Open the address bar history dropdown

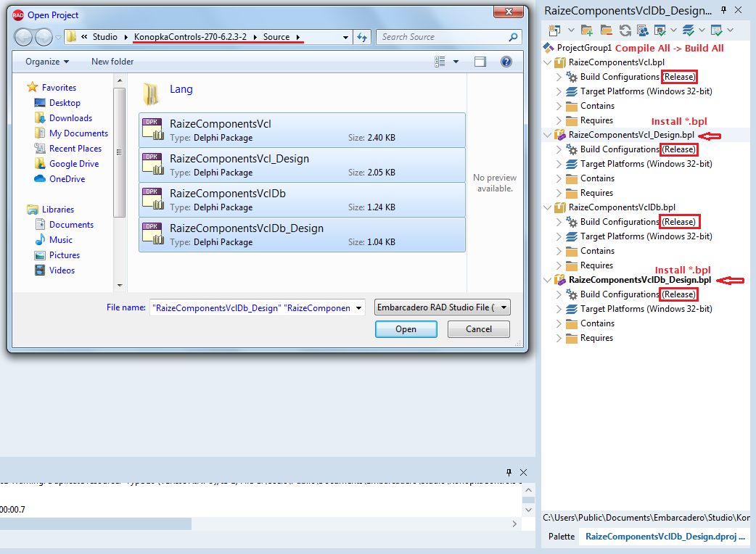click(x=345, y=37)
